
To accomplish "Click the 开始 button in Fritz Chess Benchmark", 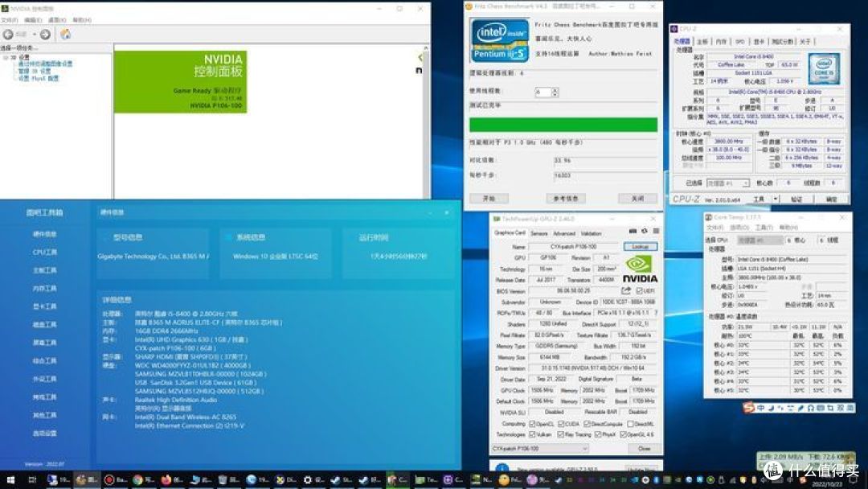I will 489,199.
